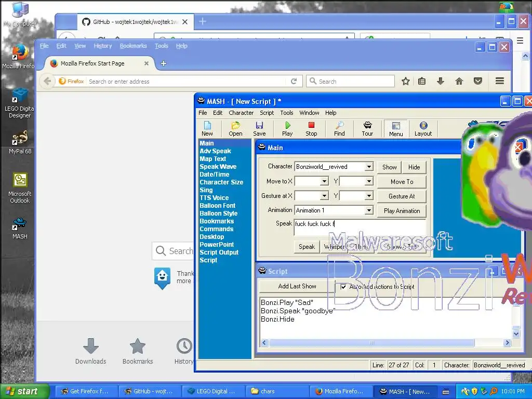Switch to LEGO Digital taskbar item
The image size is (532, 399).
tap(214, 391)
